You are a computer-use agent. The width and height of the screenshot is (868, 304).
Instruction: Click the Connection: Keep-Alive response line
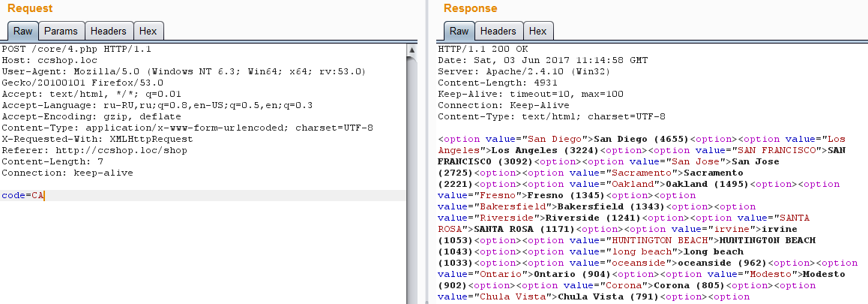coord(503,105)
